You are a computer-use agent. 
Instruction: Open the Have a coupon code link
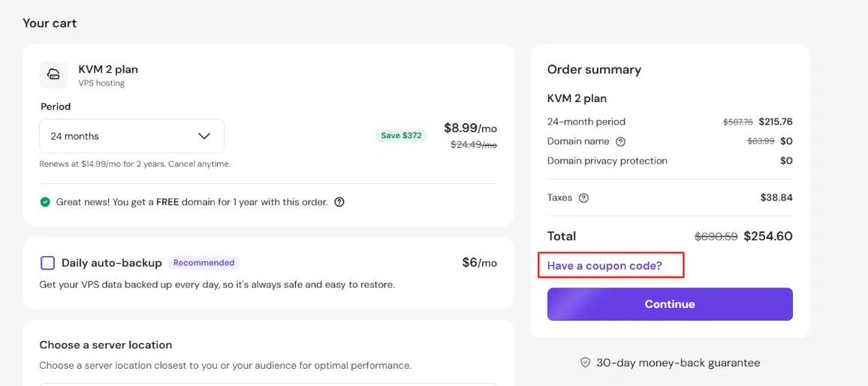click(604, 265)
